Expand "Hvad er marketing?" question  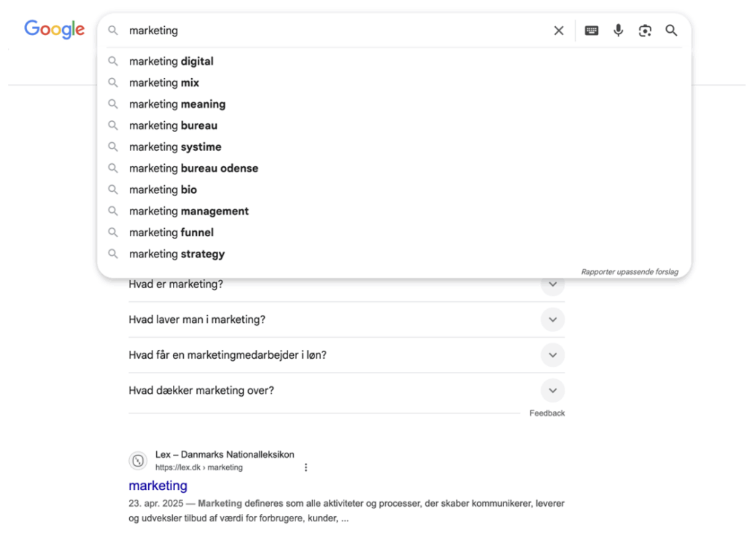coord(552,284)
